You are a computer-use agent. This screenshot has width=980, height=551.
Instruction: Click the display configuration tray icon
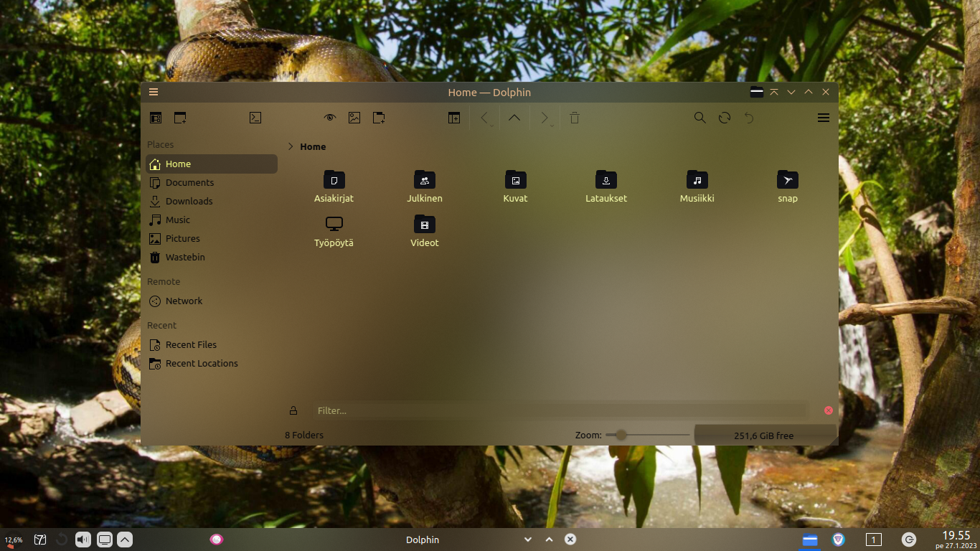(105, 540)
